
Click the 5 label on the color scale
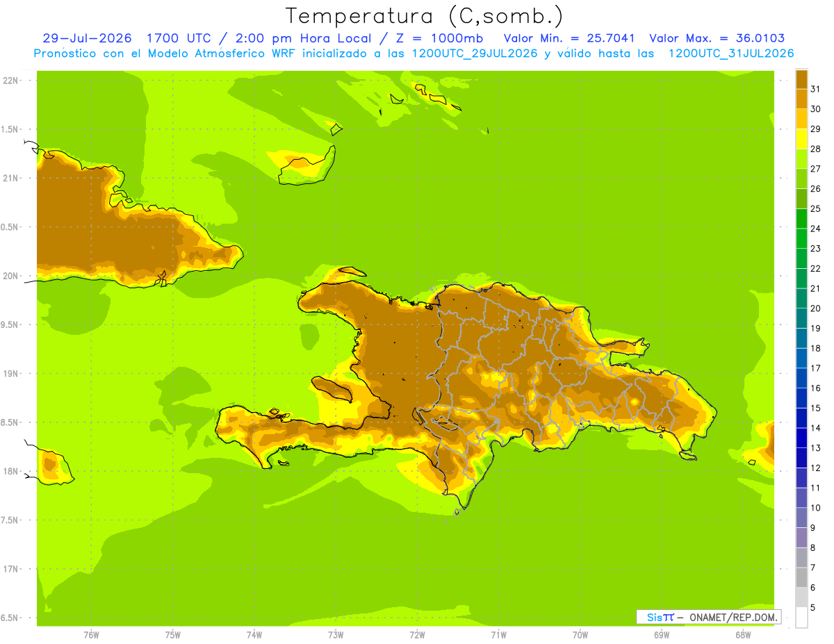click(x=813, y=608)
